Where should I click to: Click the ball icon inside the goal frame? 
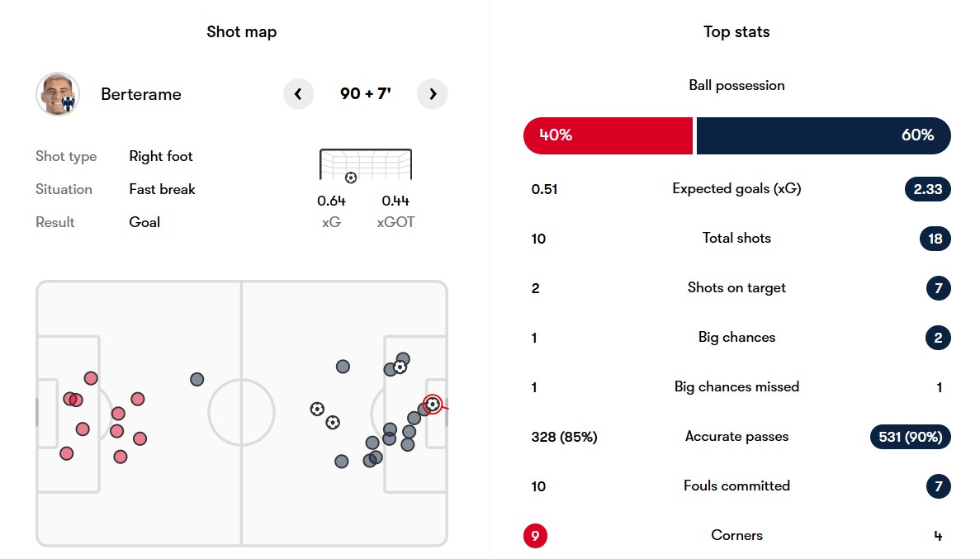point(351,178)
